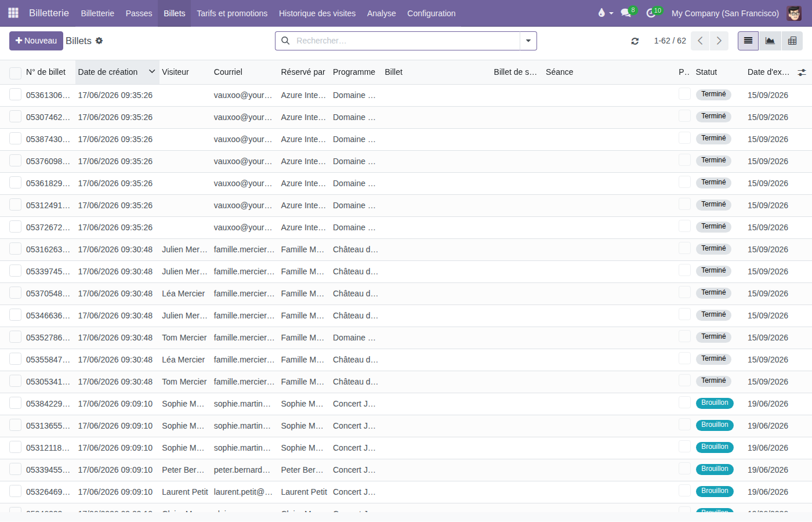Open the apps grid home menu
Viewport: 812px width, 522px height.
coord(13,13)
